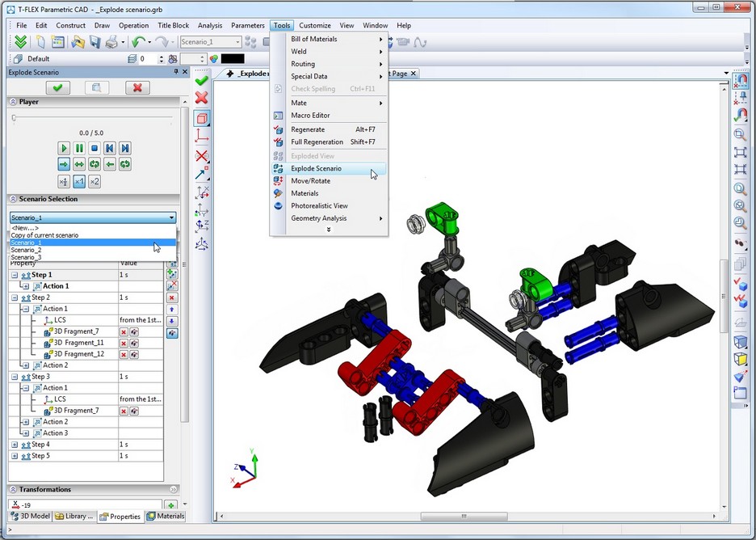Image resolution: width=756 pixels, height=540 pixels.
Task: Confirm with the green checkmark button
Action: click(x=57, y=87)
